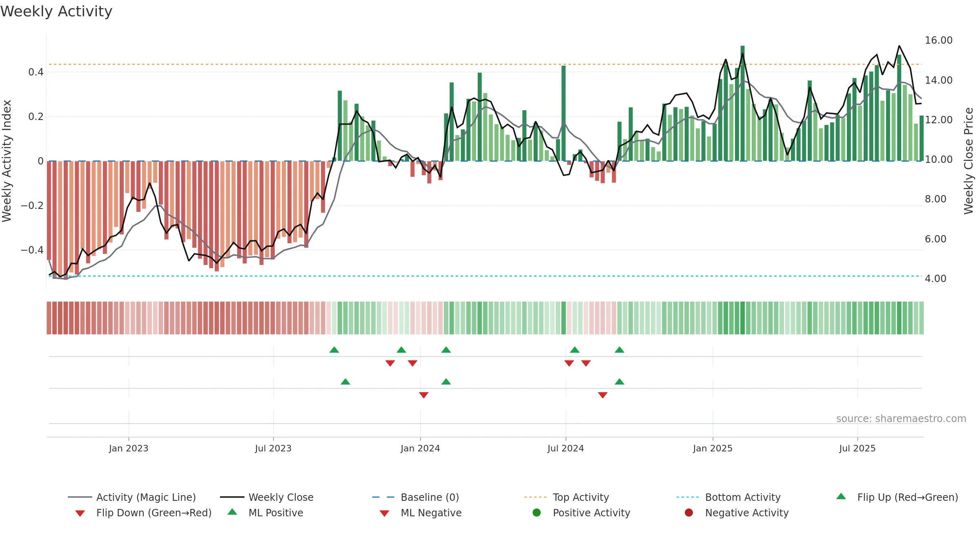
Task: Toggle the ML Positive legend entry
Action: [x=265, y=513]
